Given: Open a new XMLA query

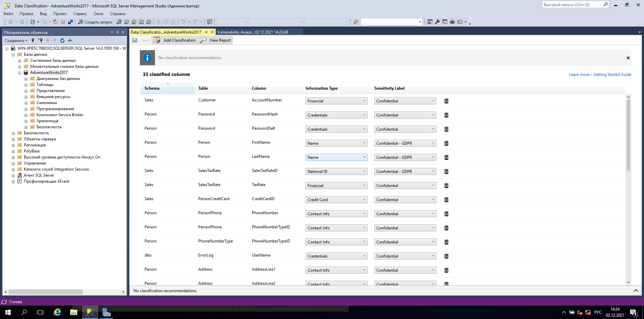Looking at the screenshot, I should click(x=141, y=22).
